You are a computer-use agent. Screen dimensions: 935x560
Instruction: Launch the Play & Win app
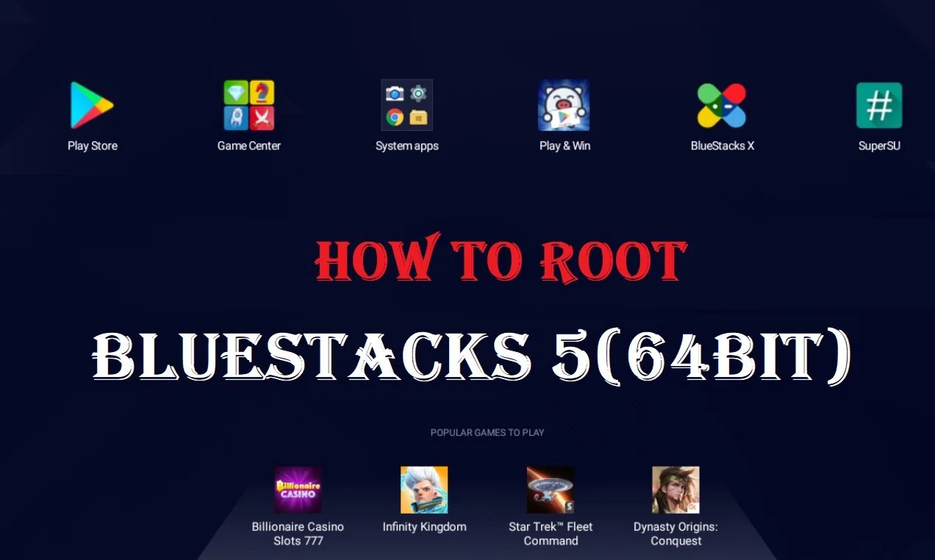click(565, 104)
